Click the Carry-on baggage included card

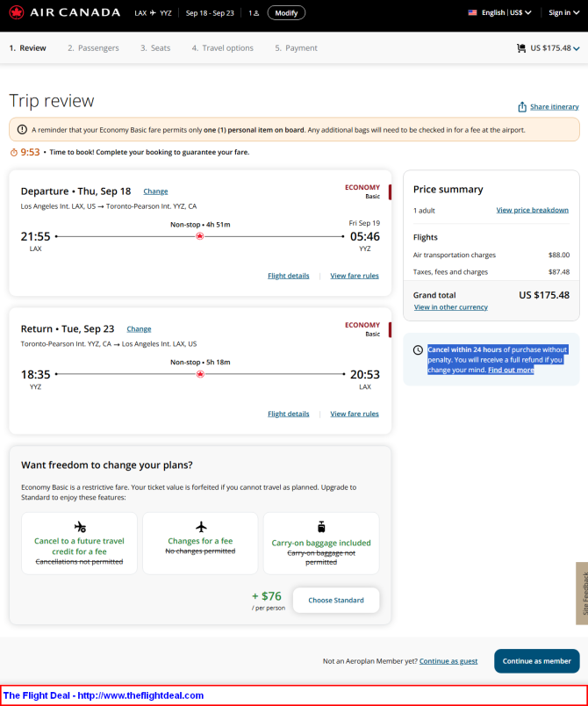[321, 544]
